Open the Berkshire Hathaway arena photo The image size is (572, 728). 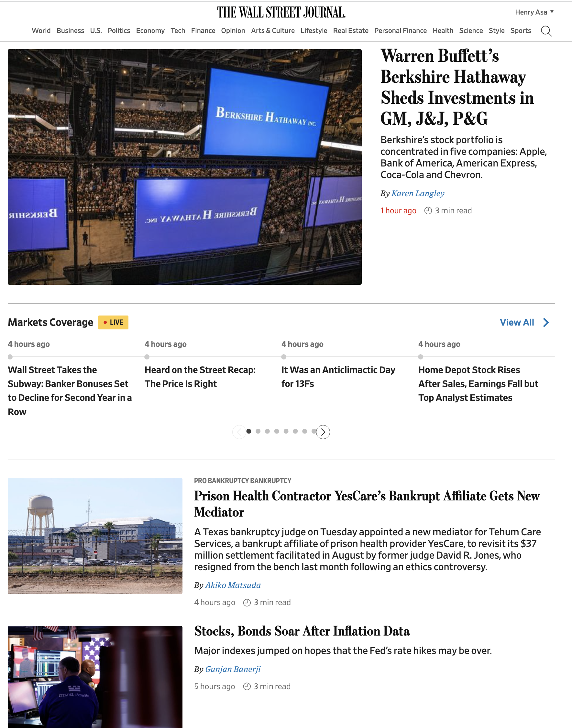[184, 167]
